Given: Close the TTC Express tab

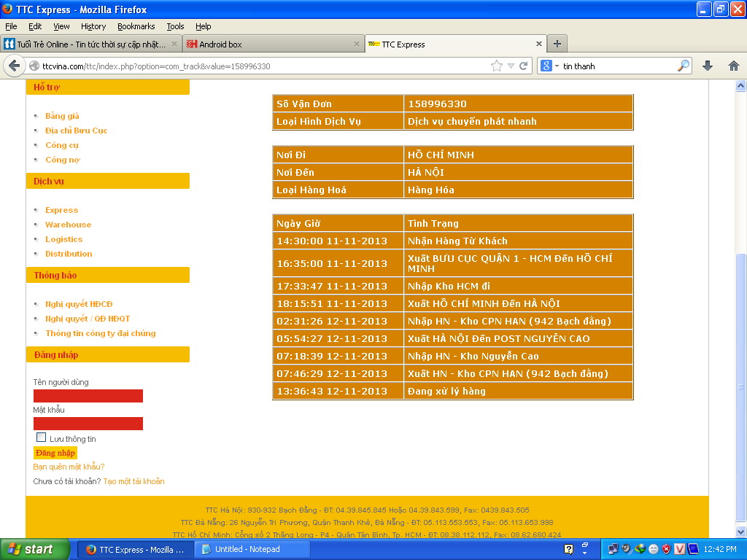Looking at the screenshot, I should coord(539,44).
